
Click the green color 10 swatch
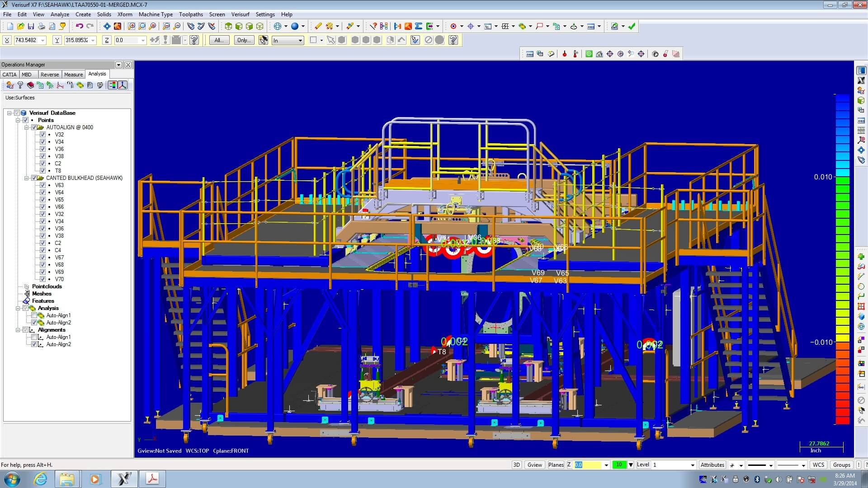(x=619, y=465)
